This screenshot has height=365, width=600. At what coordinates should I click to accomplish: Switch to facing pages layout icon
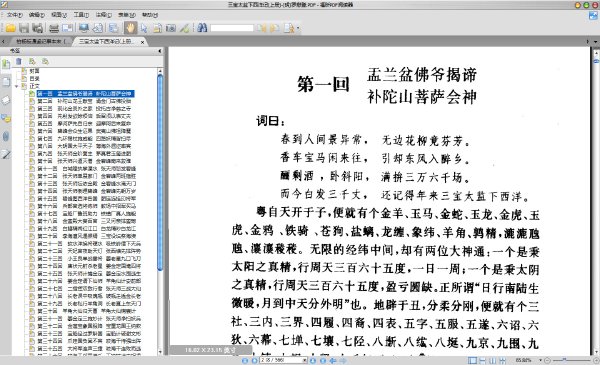click(492, 360)
